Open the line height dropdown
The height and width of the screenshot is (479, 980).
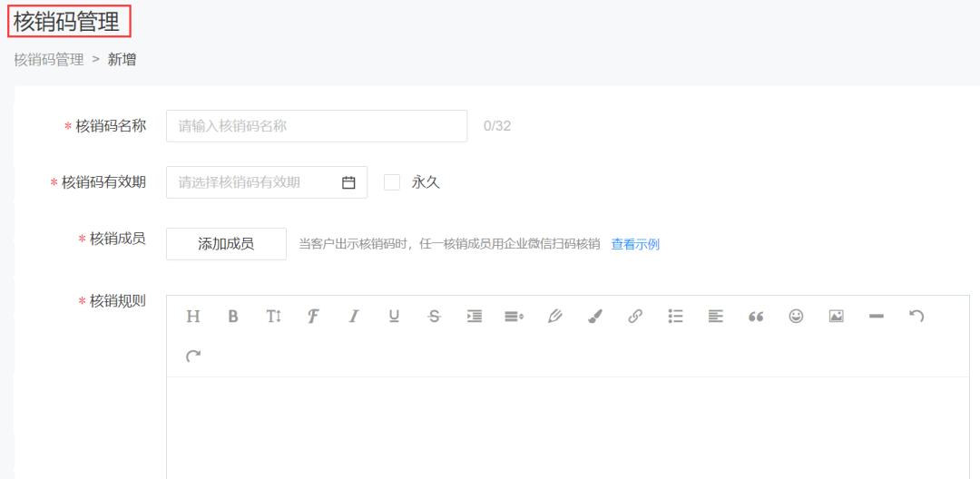[514, 316]
